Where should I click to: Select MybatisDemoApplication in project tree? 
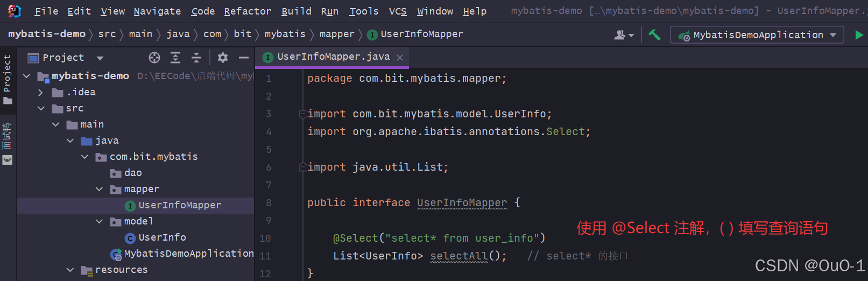[182, 254]
